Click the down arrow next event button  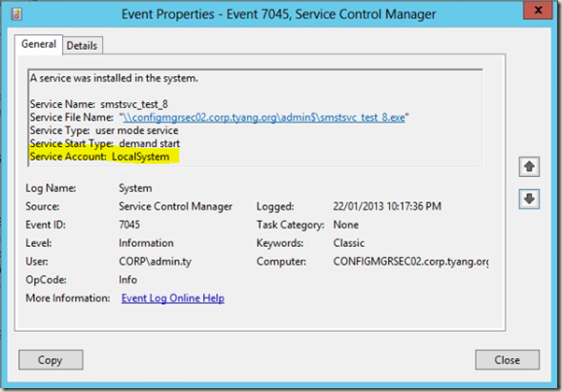529,198
